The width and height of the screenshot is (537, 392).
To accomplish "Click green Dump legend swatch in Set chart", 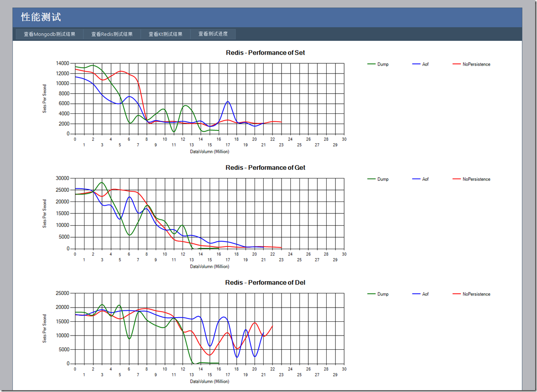I will point(371,64).
